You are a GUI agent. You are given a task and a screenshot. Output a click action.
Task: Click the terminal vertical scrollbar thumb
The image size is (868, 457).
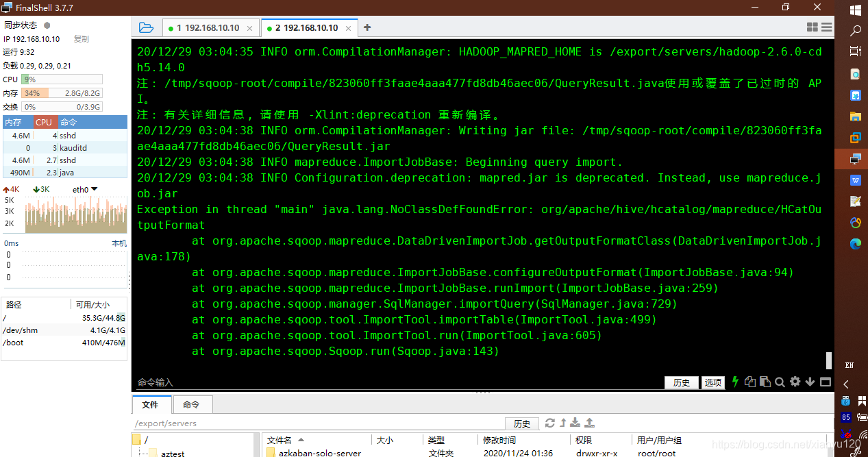click(x=829, y=361)
